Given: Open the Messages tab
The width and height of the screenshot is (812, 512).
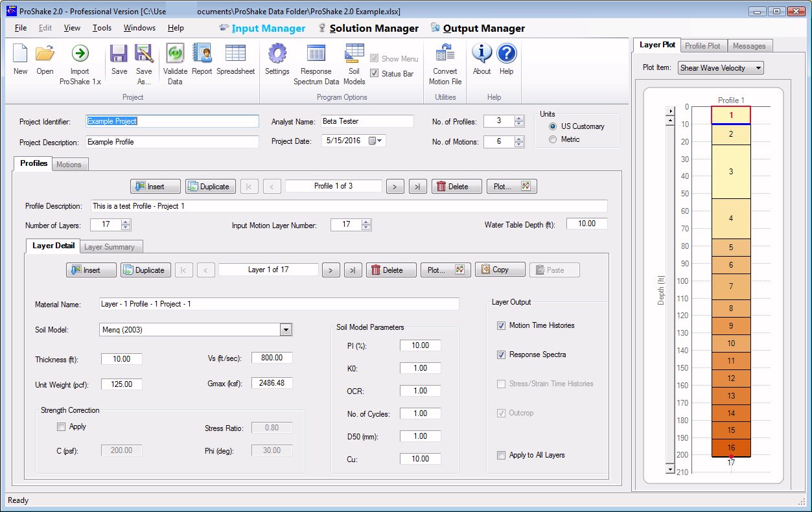Looking at the screenshot, I should (750, 46).
